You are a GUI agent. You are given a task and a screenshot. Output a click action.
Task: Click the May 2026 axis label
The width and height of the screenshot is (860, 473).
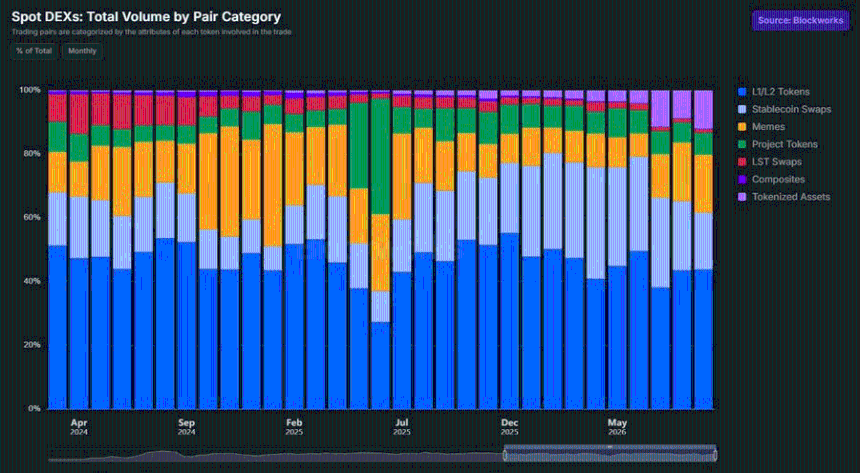[x=617, y=427]
